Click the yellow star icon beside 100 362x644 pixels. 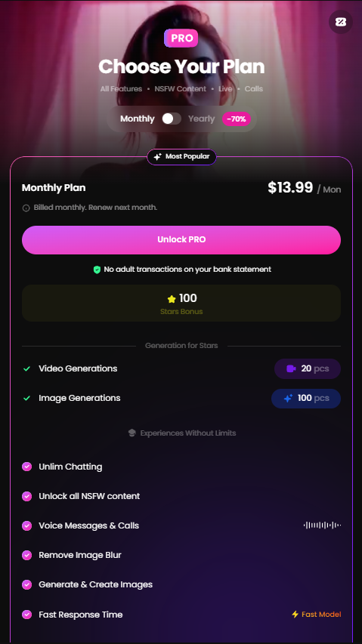tap(172, 299)
